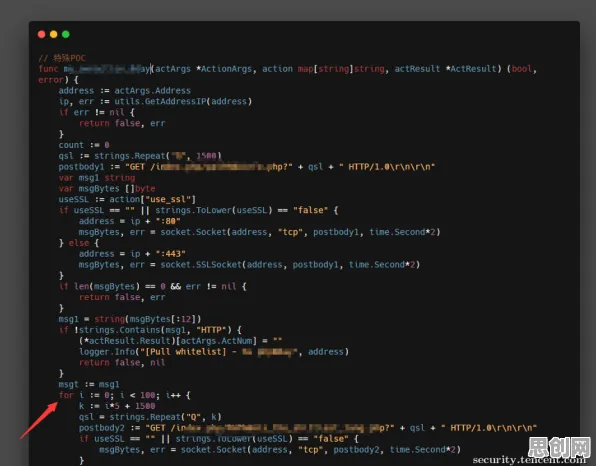Click the func keyword on first line

tap(48, 69)
